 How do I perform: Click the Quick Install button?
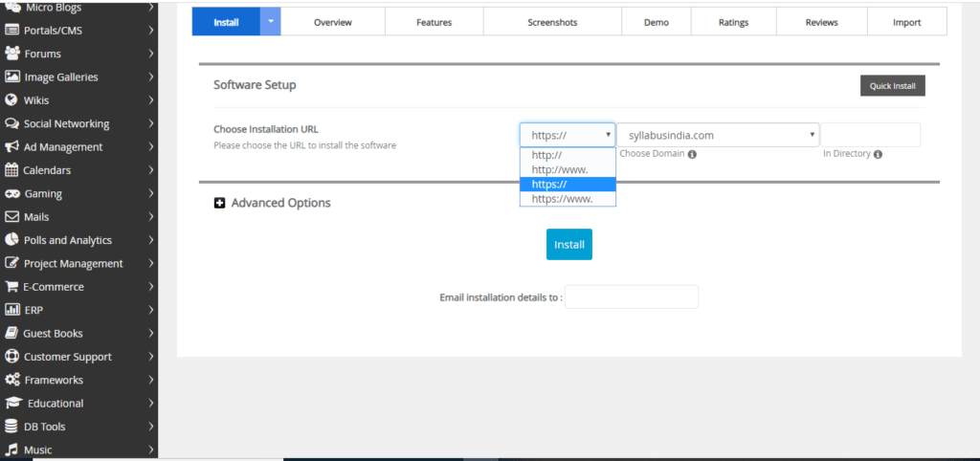892,86
